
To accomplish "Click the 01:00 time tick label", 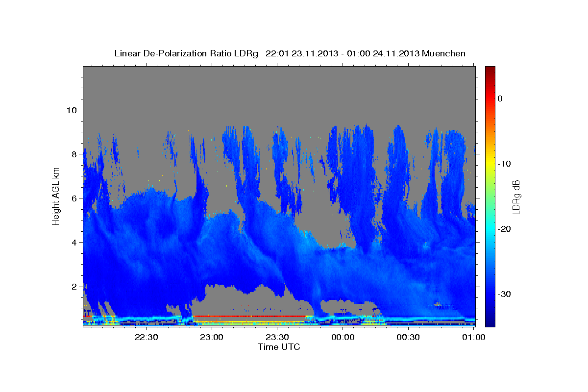I will point(473,338).
